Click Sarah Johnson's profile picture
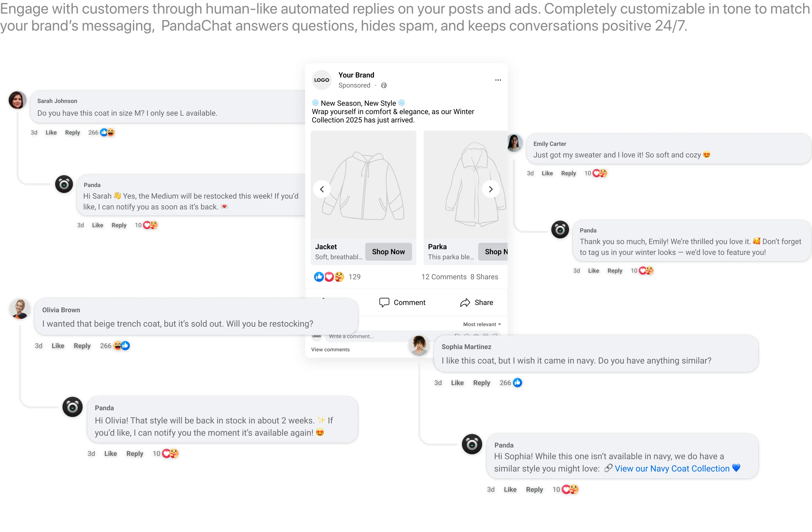Screen dimensions: 812x532 17,100
